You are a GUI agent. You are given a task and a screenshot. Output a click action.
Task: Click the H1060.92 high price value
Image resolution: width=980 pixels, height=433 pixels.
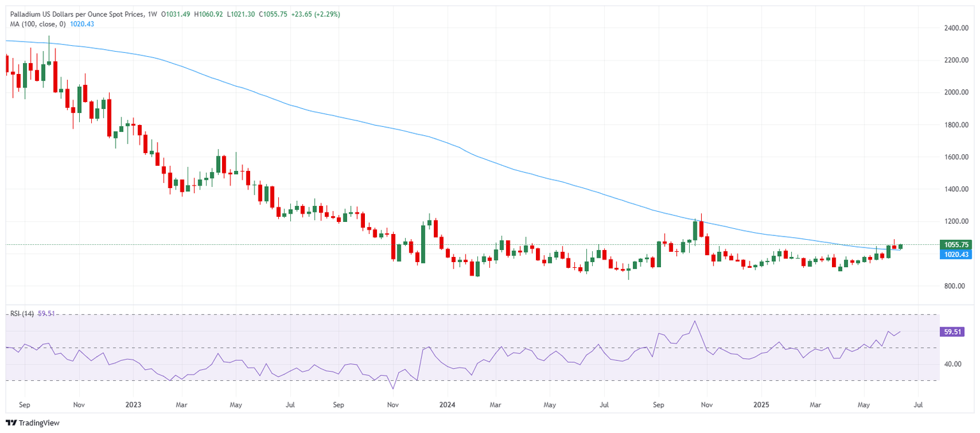click(x=209, y=12)
